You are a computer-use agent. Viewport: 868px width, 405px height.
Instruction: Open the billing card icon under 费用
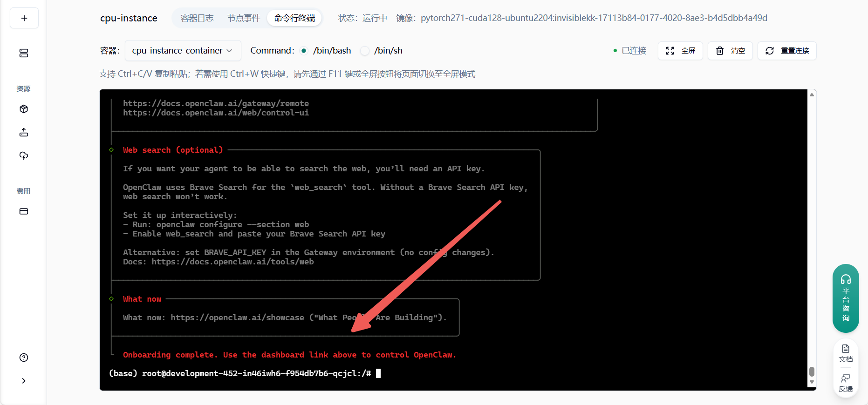(x=24, y=211)
